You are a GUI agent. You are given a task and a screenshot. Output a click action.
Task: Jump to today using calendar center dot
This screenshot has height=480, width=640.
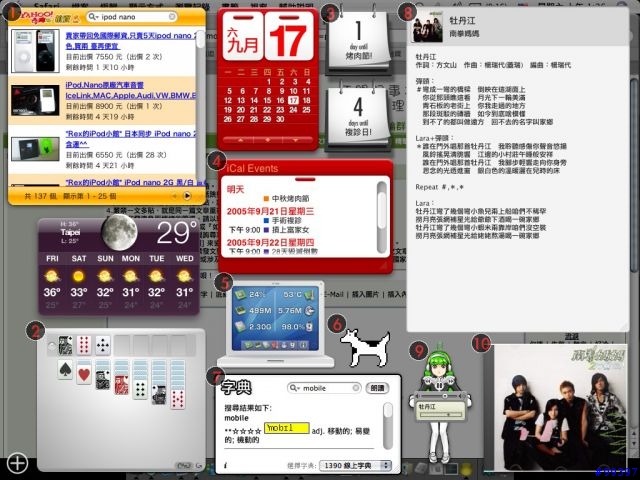pos(267,140)
